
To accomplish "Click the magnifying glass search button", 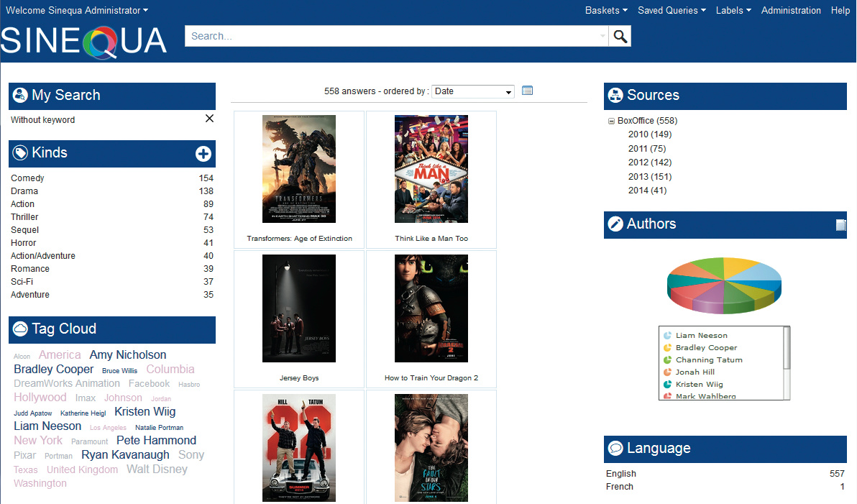I will 620,37.
